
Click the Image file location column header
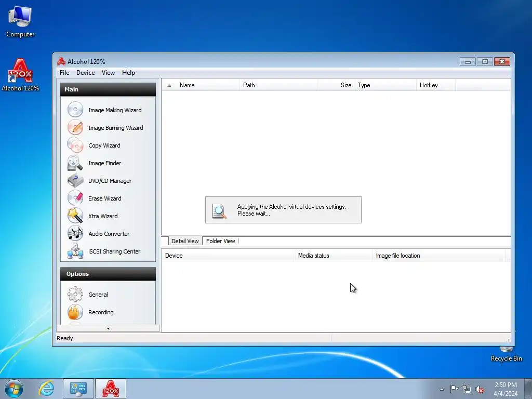(440, 256)
